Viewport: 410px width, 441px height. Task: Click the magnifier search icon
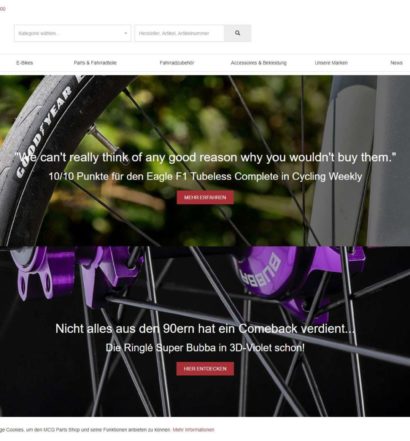pos(237,33)
